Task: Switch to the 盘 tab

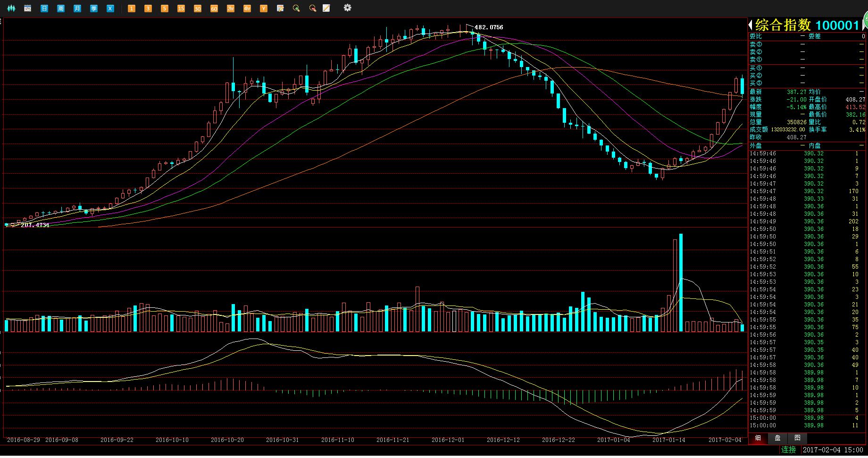Action: tap(777, 438)
